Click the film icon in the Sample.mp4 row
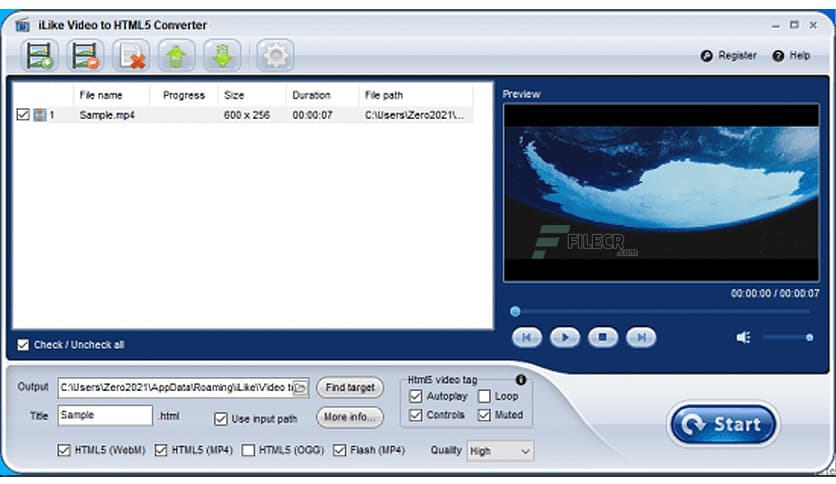Screen dimensions: 836x484 pyautogui.click(x=40, y=115)
